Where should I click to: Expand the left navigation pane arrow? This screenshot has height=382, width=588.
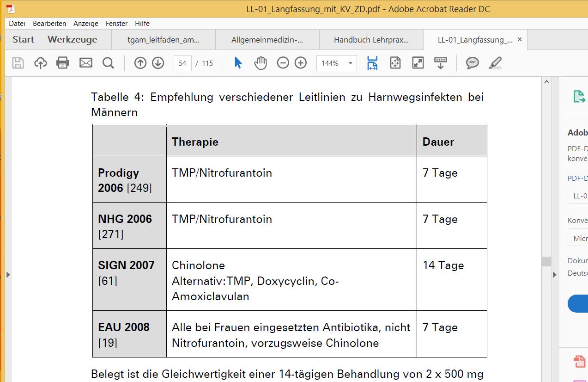[x=8, y=275]
